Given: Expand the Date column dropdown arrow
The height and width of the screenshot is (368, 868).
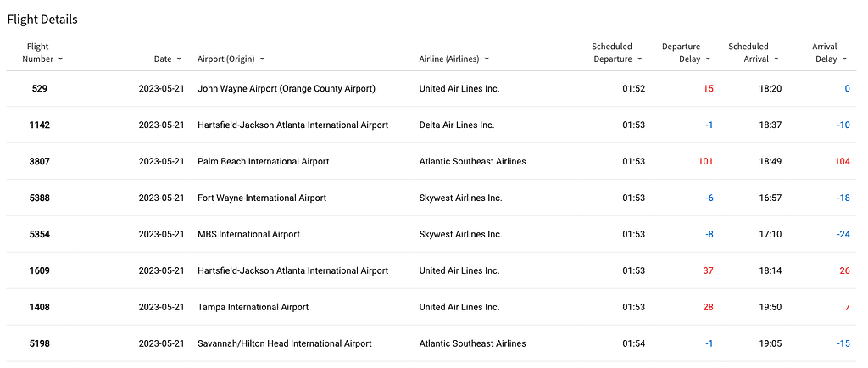Looking at the screenshot, I should pyautogui.click(x=179, y=59).
